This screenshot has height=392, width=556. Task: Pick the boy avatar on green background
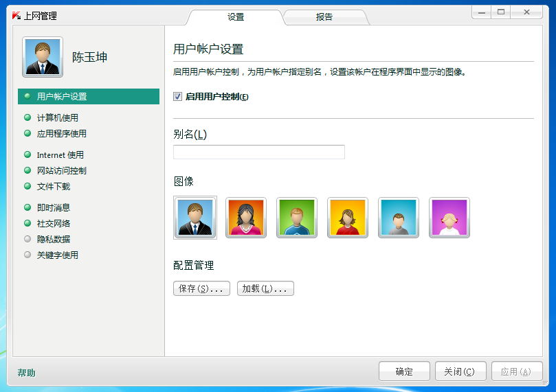pyautogui.click(x=297, y=218)
